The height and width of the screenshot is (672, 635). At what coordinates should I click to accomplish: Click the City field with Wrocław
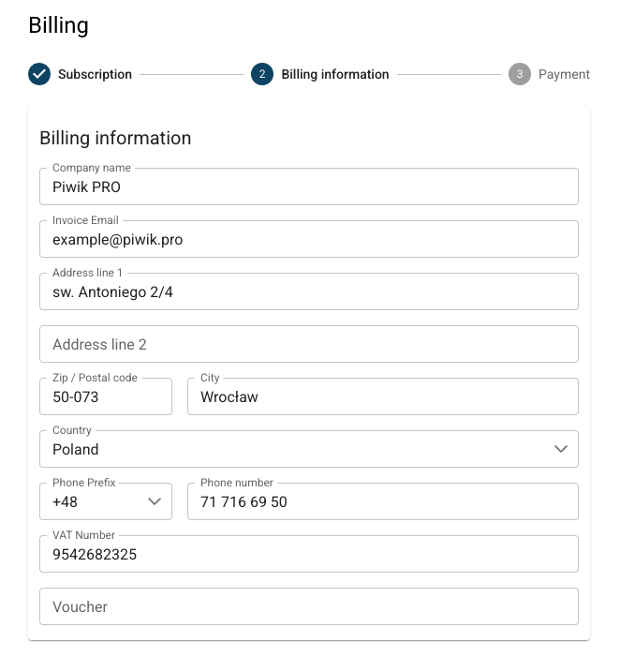382,396
